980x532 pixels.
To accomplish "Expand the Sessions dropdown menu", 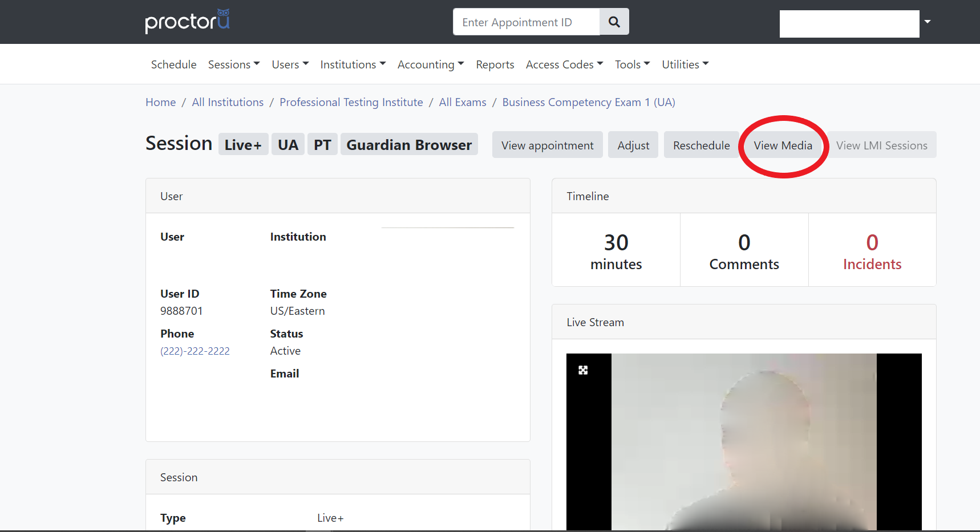I will [234, 64].
